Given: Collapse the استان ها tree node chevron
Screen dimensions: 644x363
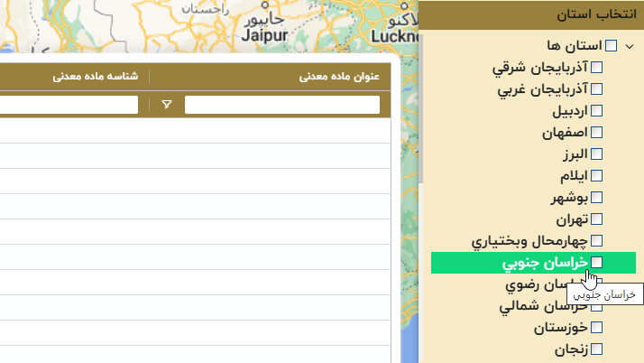Looking at the screenshot, I should pos(630,46).
